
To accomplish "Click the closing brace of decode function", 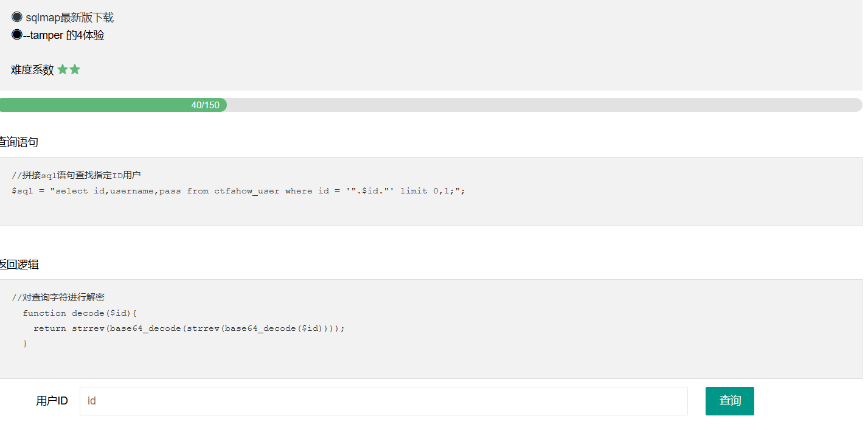I will pyautogui.click(x=25, y=344).
